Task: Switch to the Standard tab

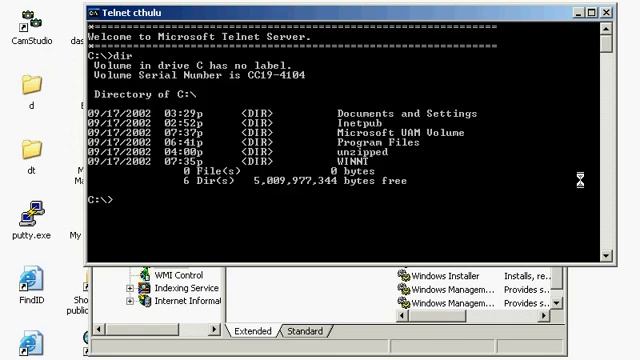Action: [x=305, y=331]
